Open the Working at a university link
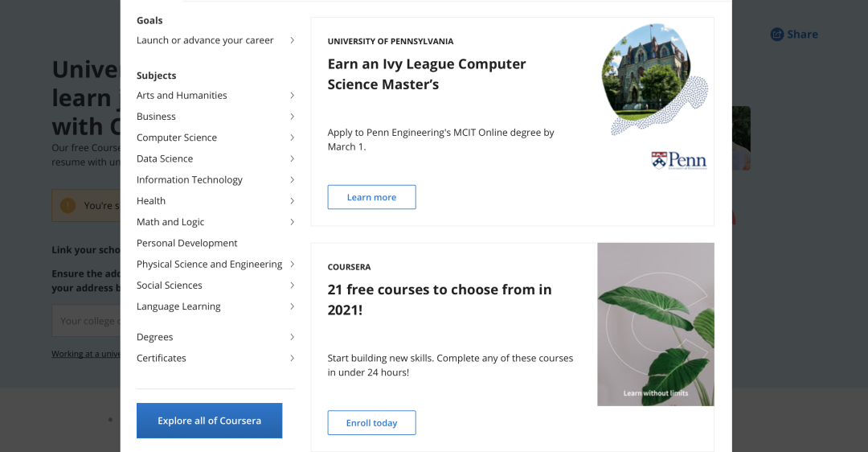 point(86,353)
